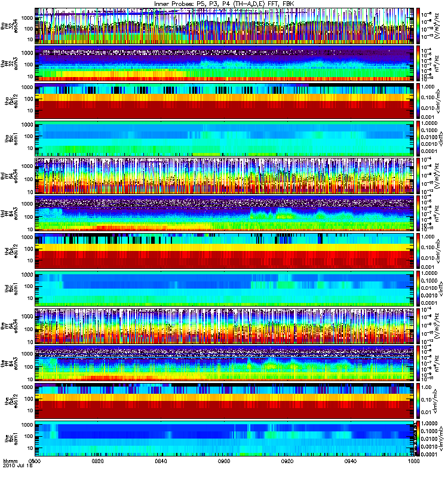Click the color bar beside tha fbk scm1

click(418, 139)
